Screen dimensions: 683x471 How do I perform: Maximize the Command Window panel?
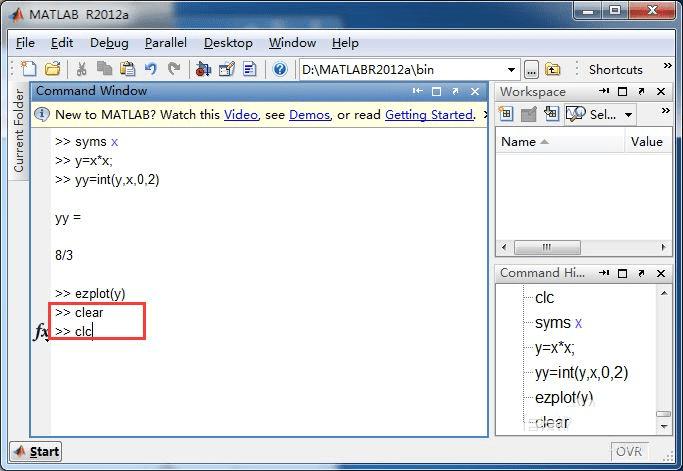436,91
